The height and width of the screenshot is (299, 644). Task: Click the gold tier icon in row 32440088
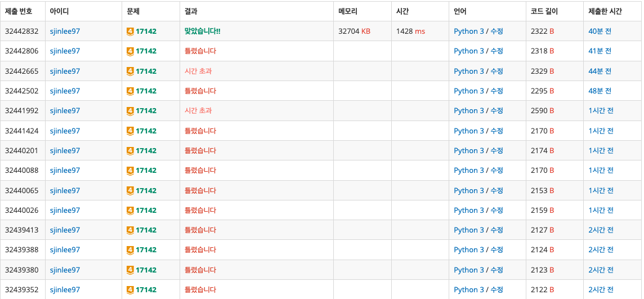tap(130, 171)
